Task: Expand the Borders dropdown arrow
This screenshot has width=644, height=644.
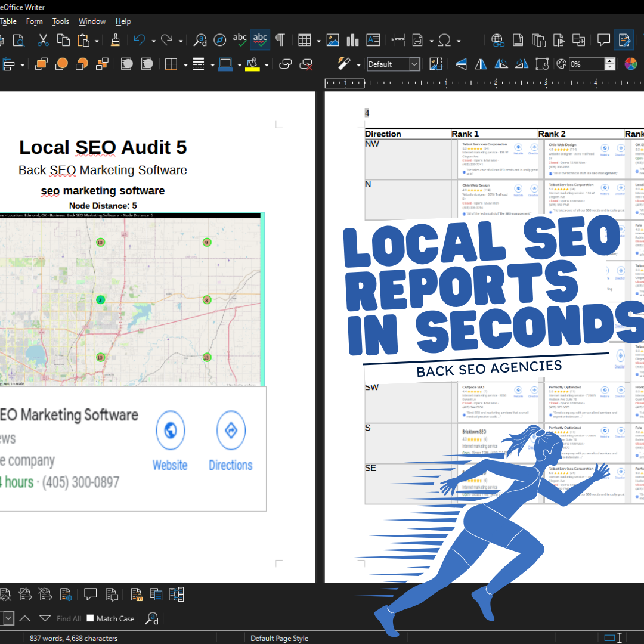Action: pos(185,65)
